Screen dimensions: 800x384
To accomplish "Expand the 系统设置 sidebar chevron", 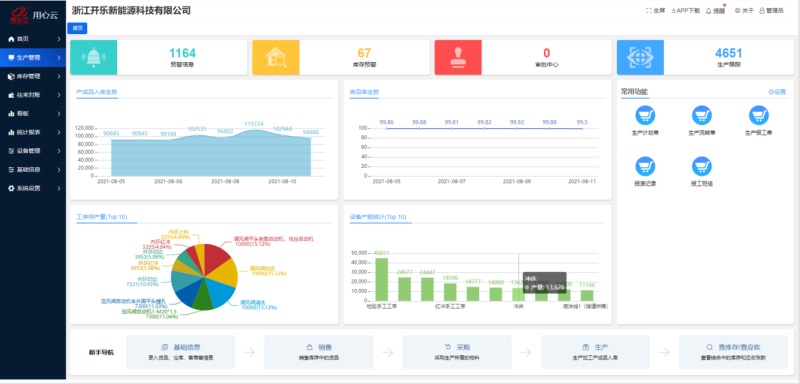I will point(59,188).
